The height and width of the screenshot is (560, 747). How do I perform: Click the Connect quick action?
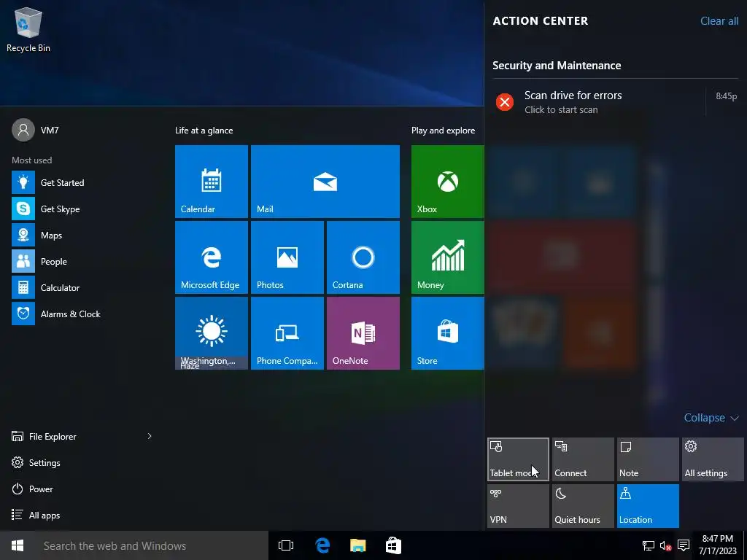tap(583, 459)
